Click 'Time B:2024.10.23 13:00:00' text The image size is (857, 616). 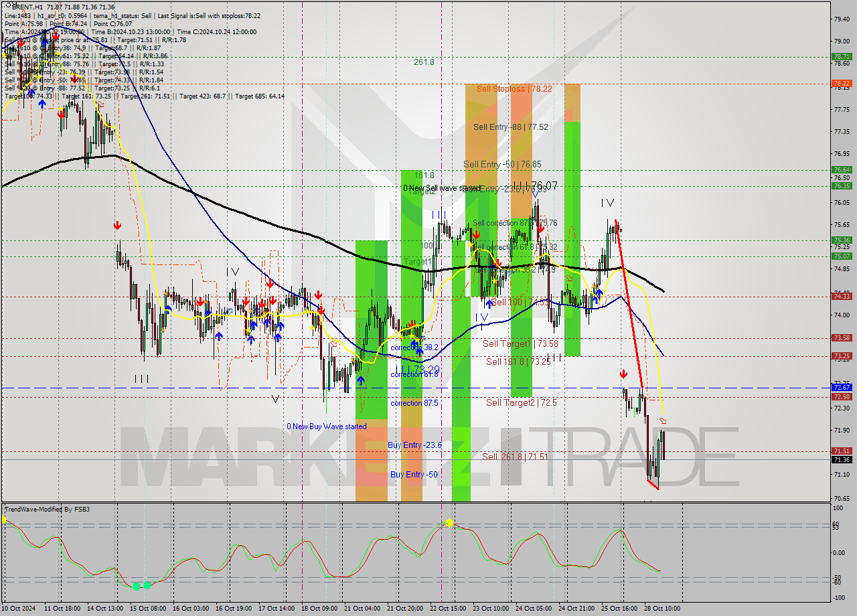pos(131,31)
